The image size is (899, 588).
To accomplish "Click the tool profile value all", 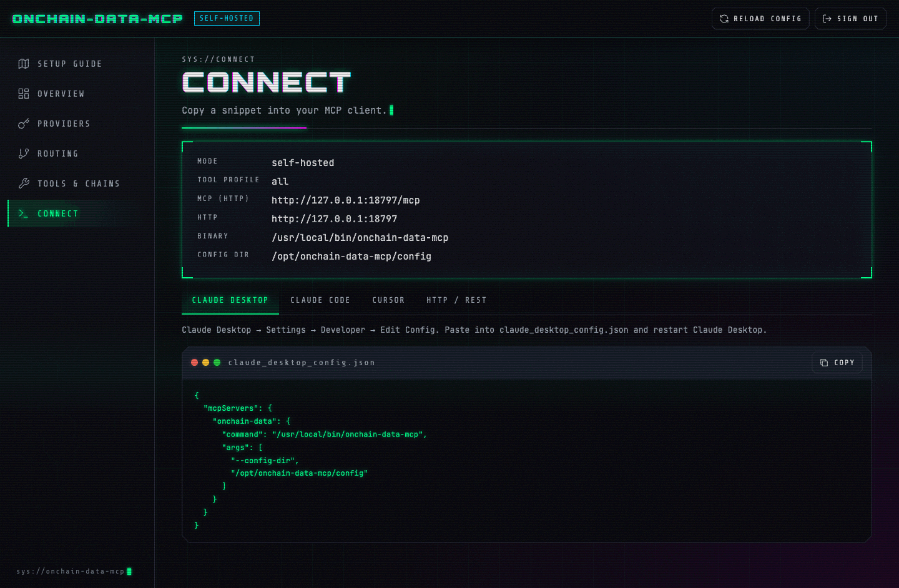I will tap(280, 182).
